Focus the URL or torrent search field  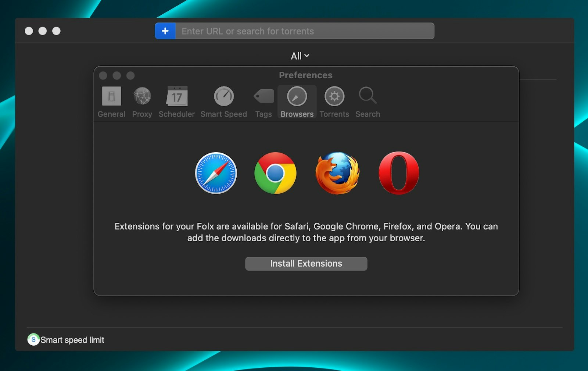[305, 31]
